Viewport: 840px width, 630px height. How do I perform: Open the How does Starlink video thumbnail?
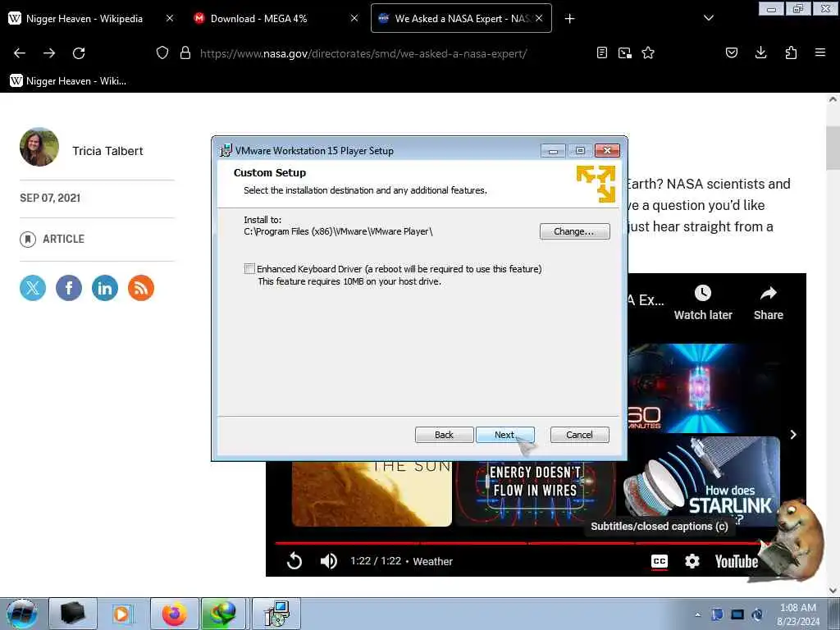[x=702, y=481]
